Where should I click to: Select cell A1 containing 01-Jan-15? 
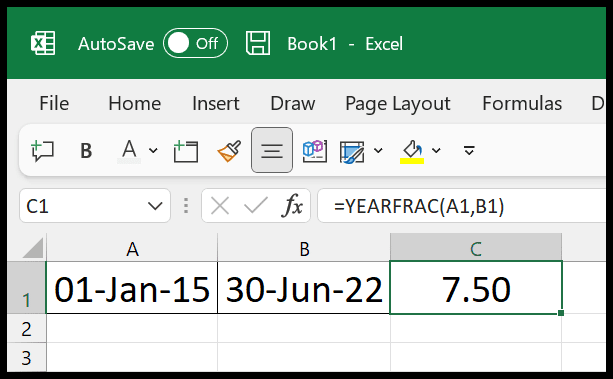(x=132, y=288)
